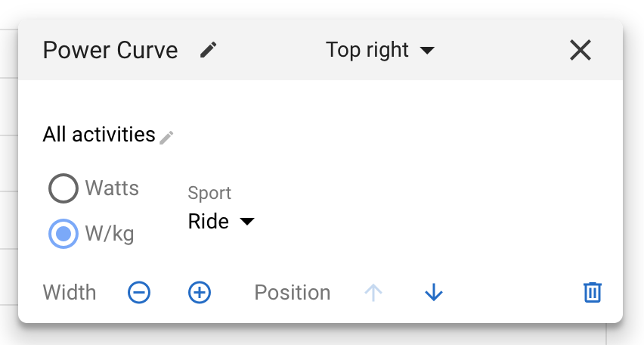This screenshot has height=345, width=644.
Task: Decrease width with minus icon
Action: (139, 293)
